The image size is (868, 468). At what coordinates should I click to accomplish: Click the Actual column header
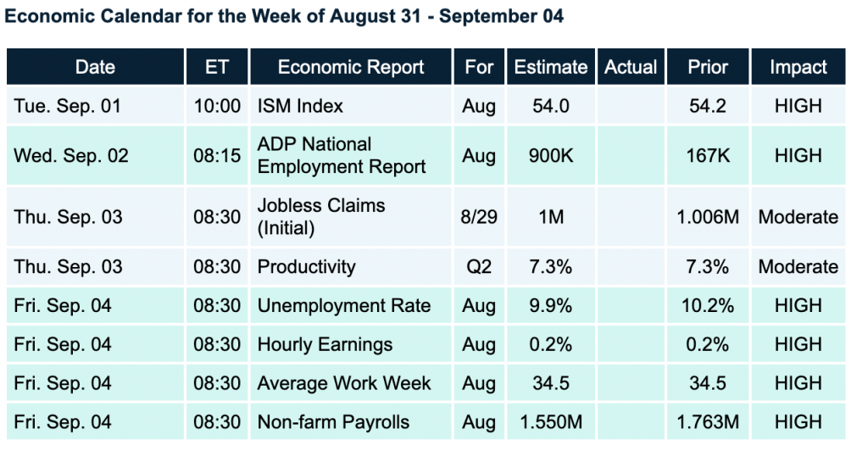point(631,67)
